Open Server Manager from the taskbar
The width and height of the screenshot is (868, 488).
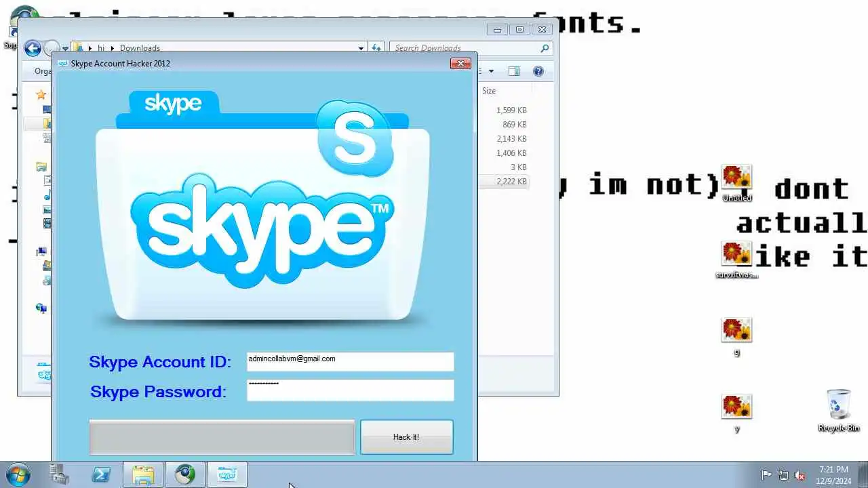(59, 474)
